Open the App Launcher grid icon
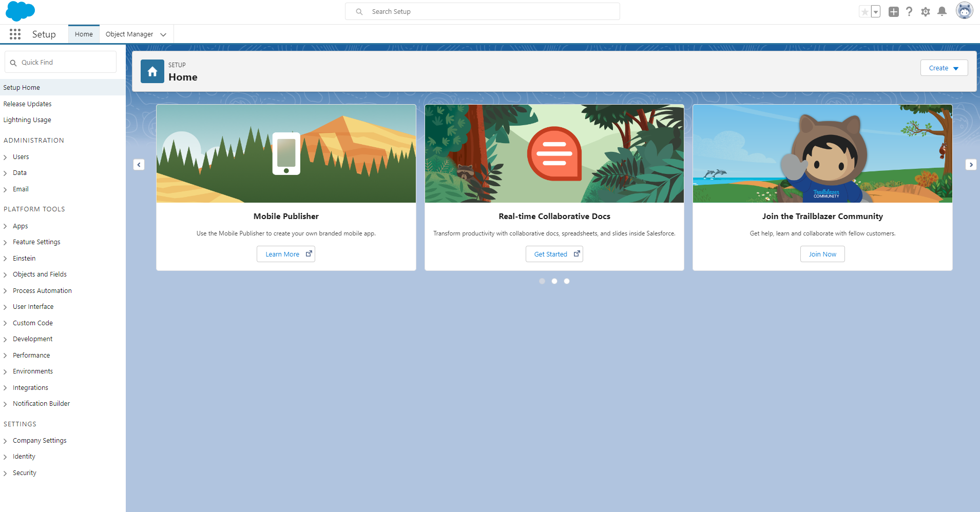The image size is (980, 512). [15, 34]
